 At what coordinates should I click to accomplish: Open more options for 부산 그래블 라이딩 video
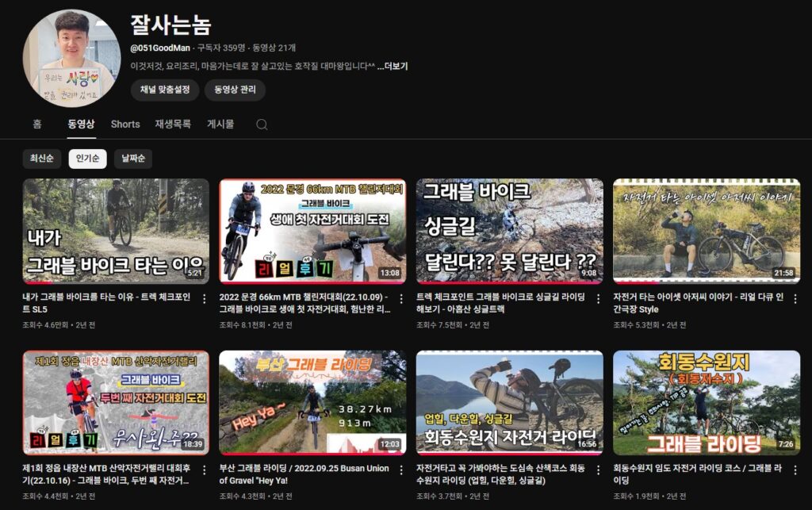(400, 470)
